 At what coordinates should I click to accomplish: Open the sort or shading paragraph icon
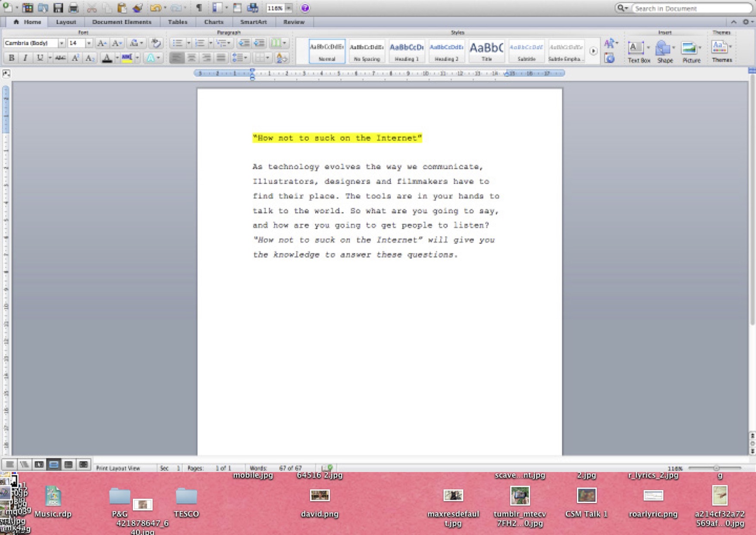click(281, 58)
